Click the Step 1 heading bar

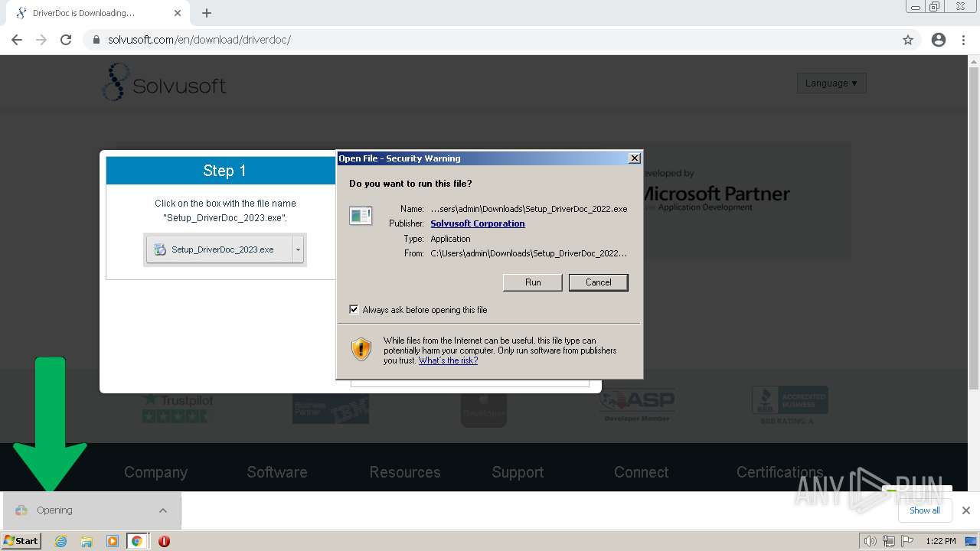pyautogui.click(x=221, y=171)
